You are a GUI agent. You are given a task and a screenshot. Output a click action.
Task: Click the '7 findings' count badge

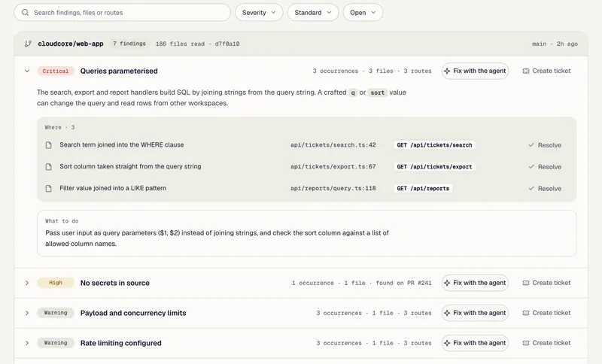(129, 44)
